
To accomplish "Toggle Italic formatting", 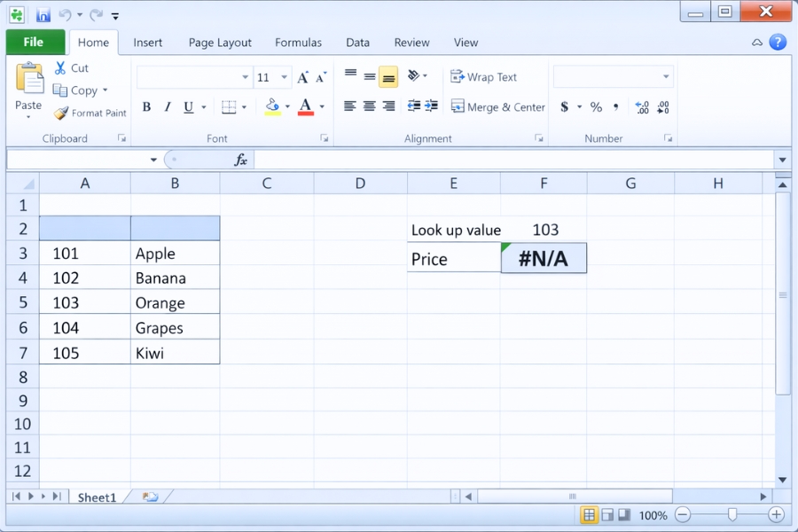I will (x=167, y=107).
